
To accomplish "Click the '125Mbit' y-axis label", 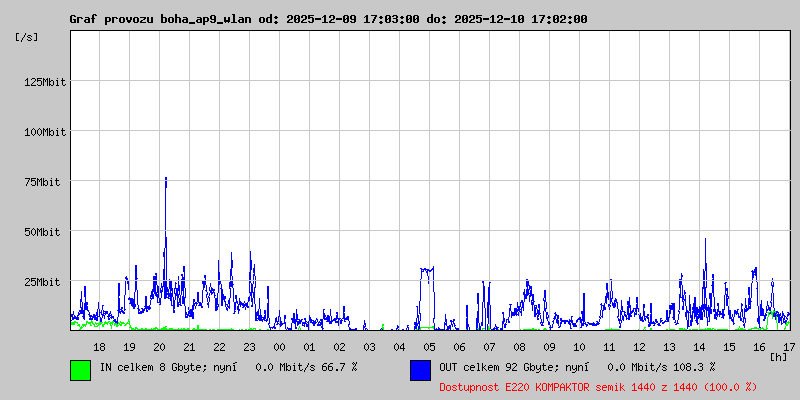I will 45,82.
